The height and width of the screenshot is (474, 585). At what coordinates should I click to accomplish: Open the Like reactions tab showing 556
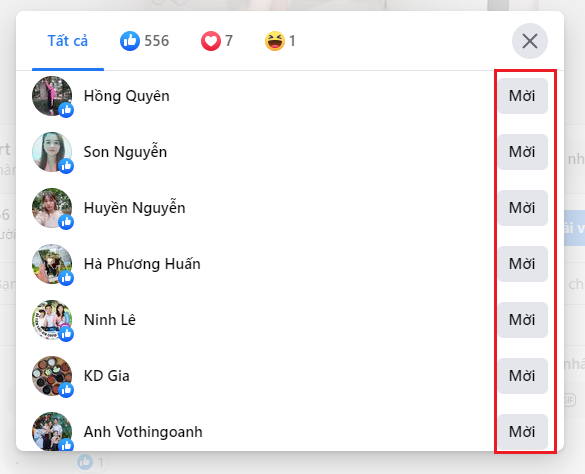pyautogui.click(x=144, y=41)
